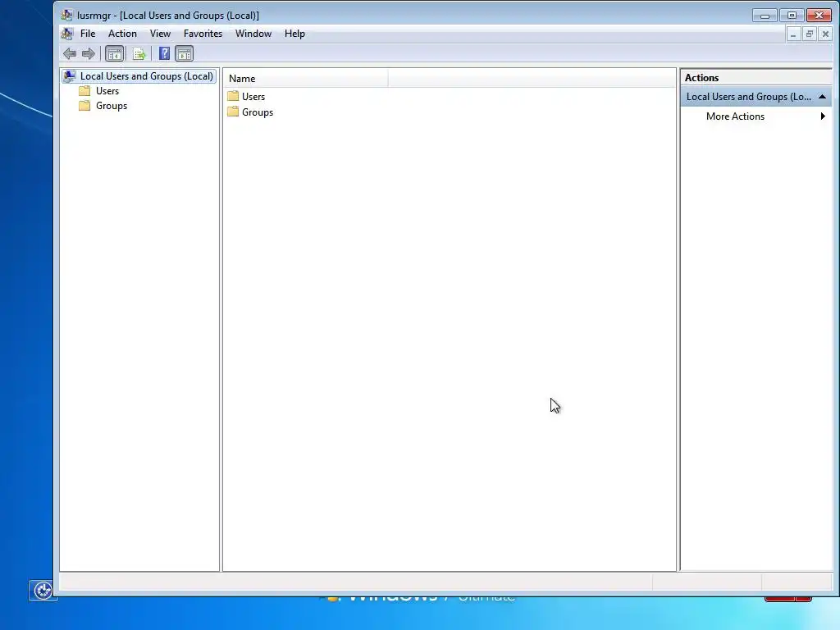Image resolution: width=840 pixels, height=630 pixels.
Task: Open the Favorites menu
Action: 203,34
